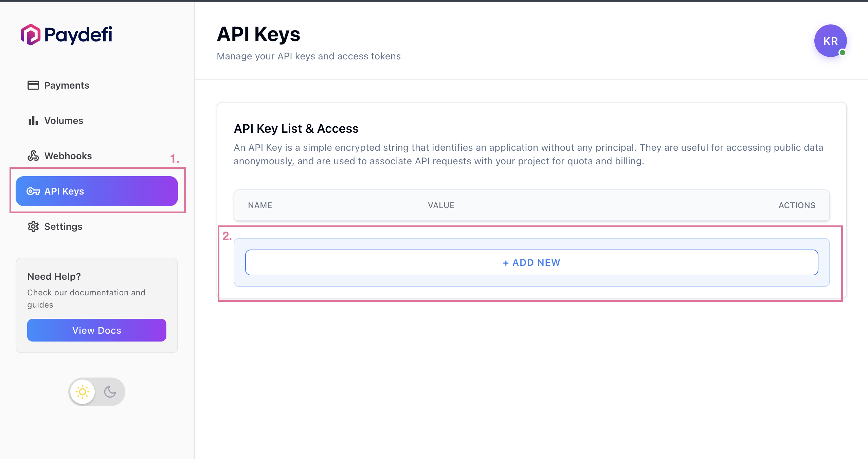Select the NAME column header
The width and height of the screenshot is (868, 459).
point(259,205)
